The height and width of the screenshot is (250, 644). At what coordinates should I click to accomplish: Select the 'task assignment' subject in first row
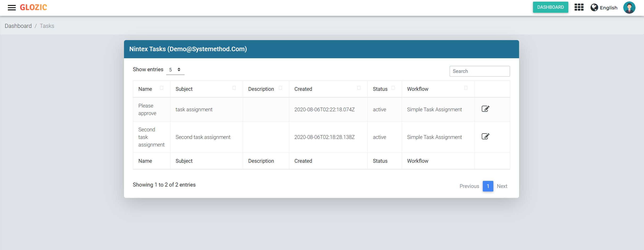click(194, 110)
